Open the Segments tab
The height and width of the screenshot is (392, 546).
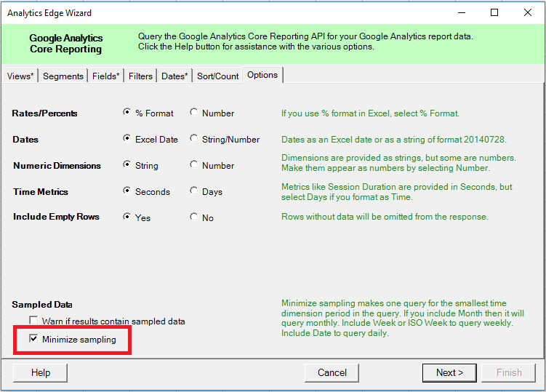(63, 76)
